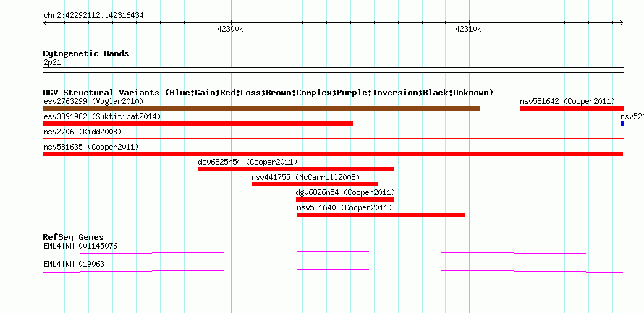Select the thin red nsv2706 line
Viewport: 644px width, 313px height.
coord(333,139)
